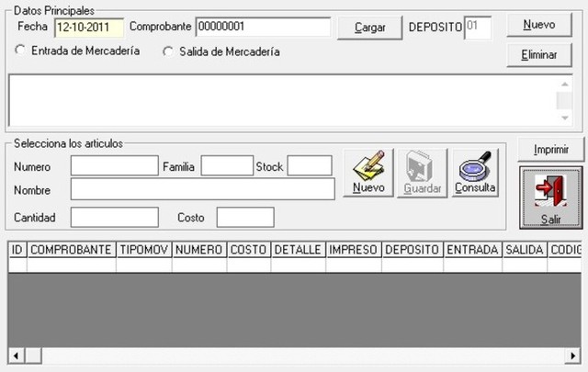Click the Stock input field
The image size is (588, 372).
(x=310, y=165)
